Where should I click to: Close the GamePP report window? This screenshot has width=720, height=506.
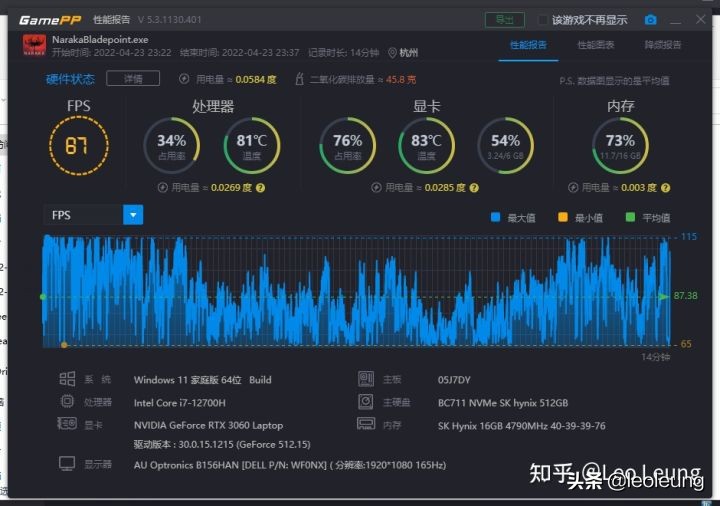pyautogui.click(x=700, y=19)
